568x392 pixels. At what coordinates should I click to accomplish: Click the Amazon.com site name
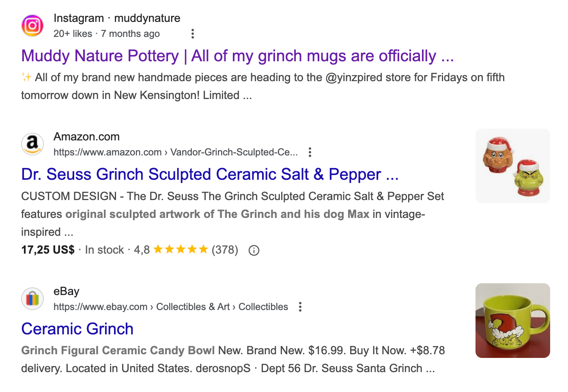(x=86, y=137)
